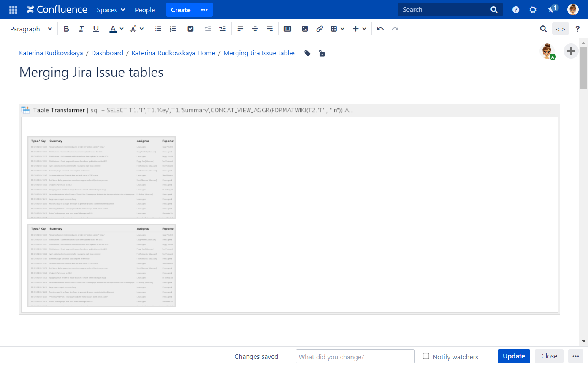Open page labels tag icon
The width and height of the screenshot is (588, 366).
[308, 53]
